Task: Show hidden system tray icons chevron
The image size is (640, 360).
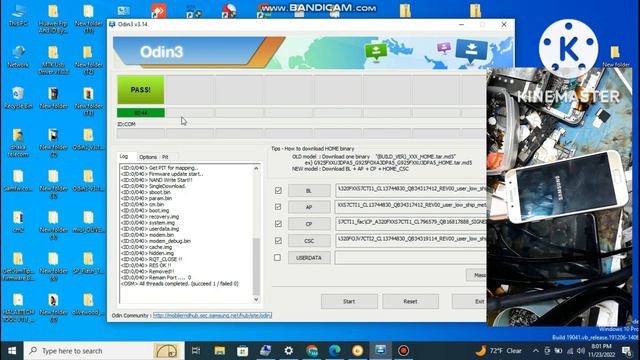Action: 536,351
